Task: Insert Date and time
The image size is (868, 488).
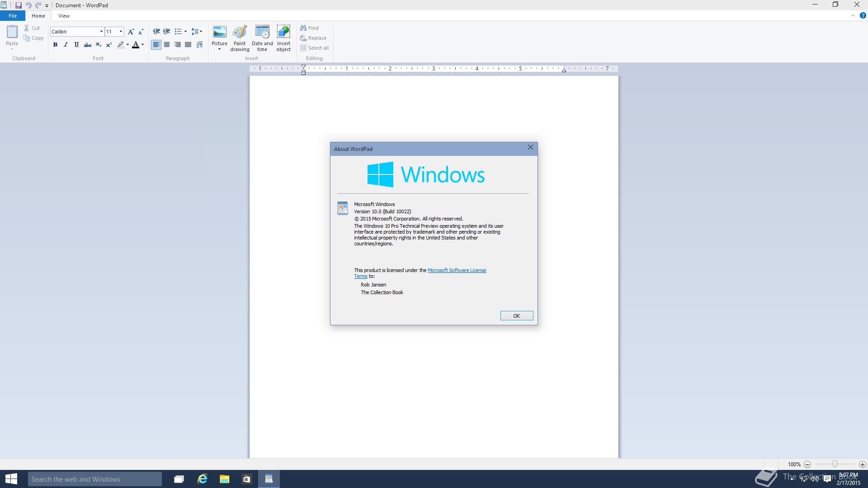Action: click(262, 38)
